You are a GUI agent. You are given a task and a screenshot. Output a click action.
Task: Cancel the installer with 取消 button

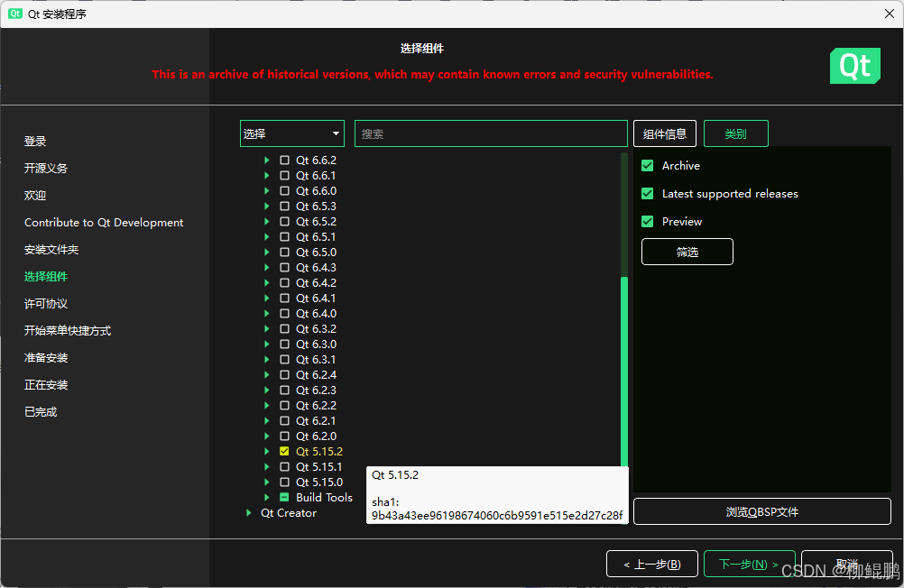[x=847, y=564]
